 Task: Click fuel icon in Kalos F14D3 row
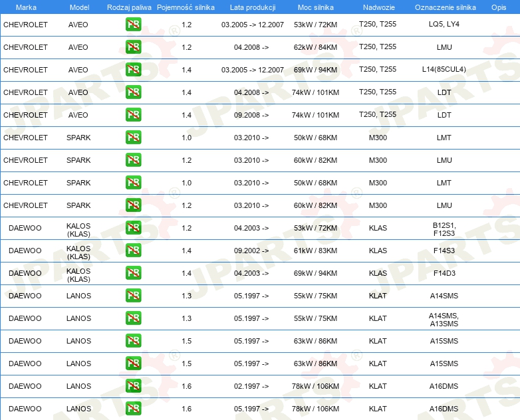(133, 272)
